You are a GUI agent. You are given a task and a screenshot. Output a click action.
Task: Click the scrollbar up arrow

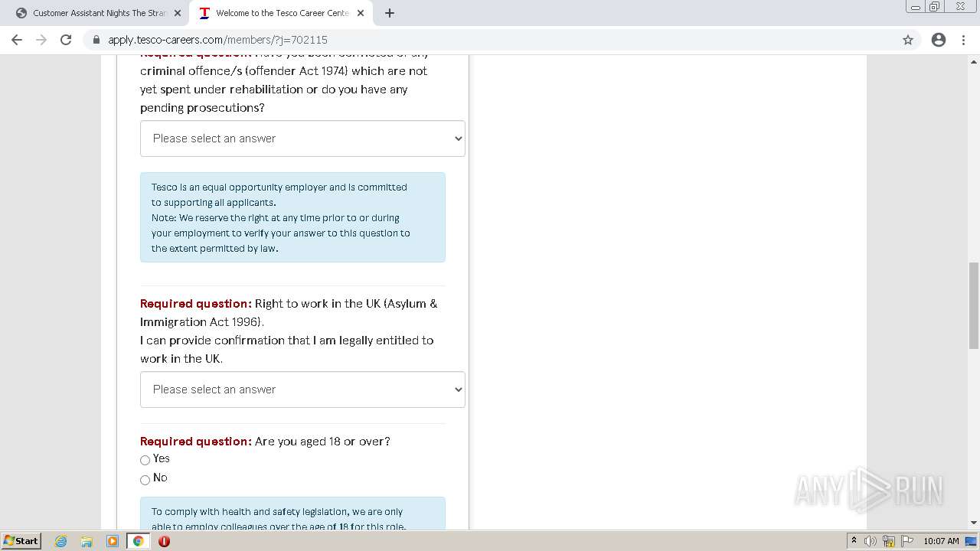click(973, 61)
